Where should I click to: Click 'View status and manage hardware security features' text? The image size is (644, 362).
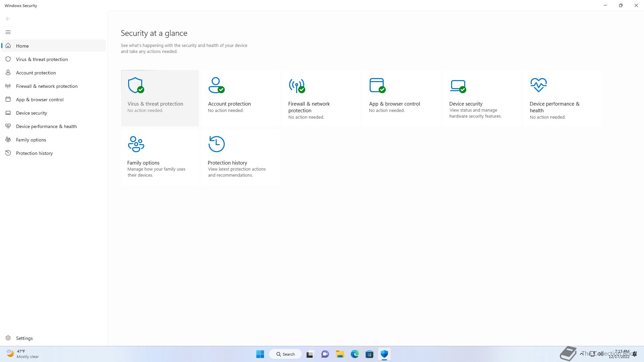475,113
